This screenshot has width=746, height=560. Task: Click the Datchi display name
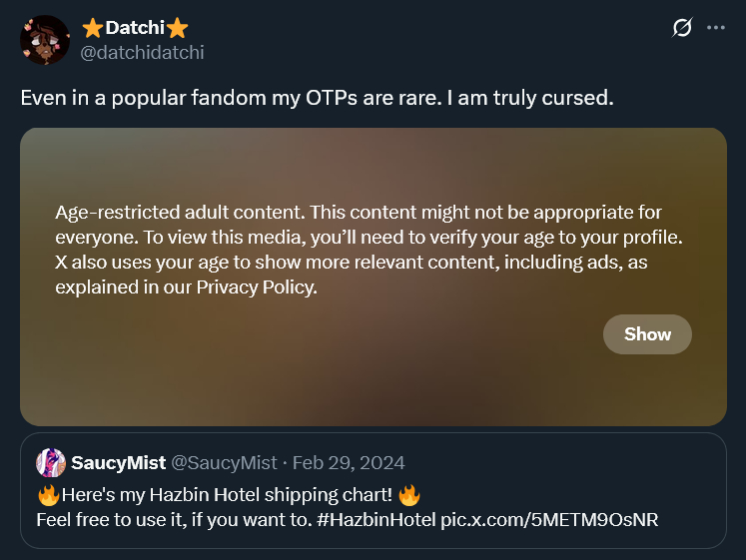click(135, 28)
